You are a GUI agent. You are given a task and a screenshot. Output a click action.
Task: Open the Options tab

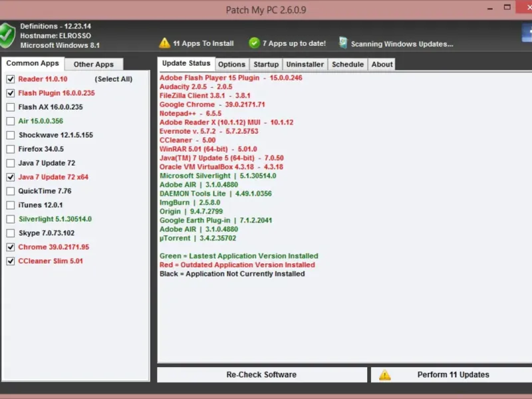pyautogui.click(x=231, y=65)
